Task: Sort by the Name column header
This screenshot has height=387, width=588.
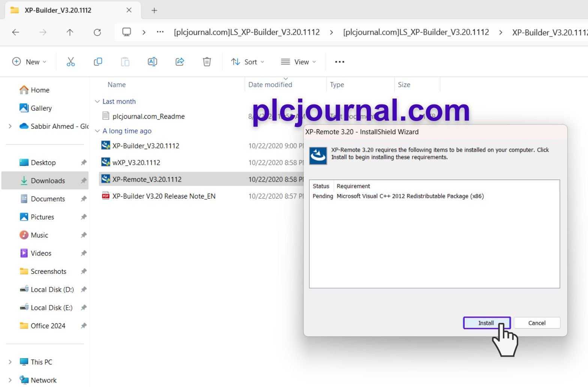Action: [117, 85]
